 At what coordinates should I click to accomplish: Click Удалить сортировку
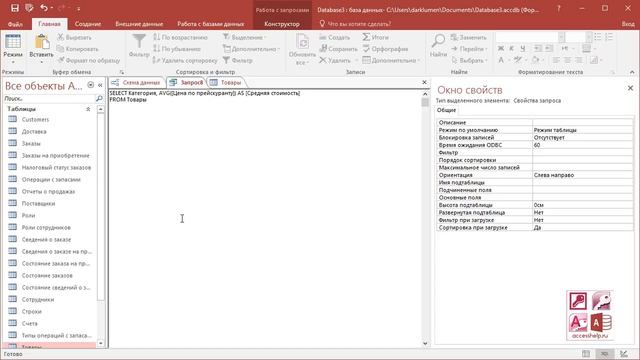click(x=185, y=60)
